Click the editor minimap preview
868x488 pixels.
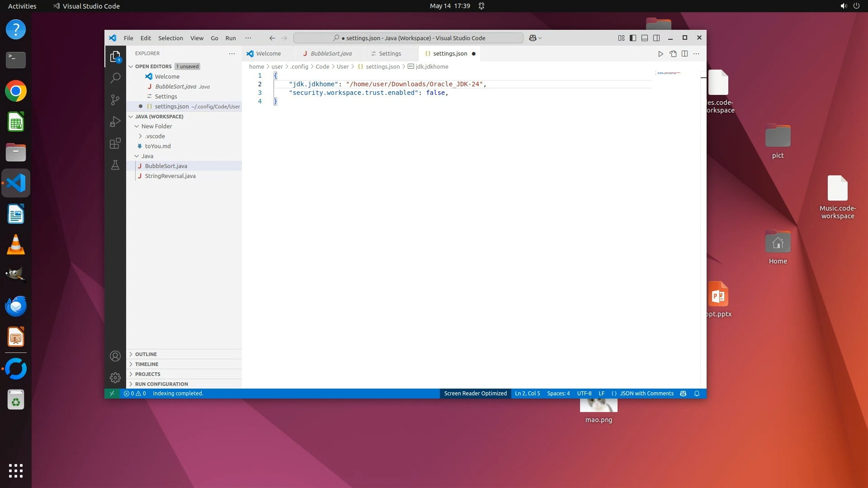click(x=669, y=73)
